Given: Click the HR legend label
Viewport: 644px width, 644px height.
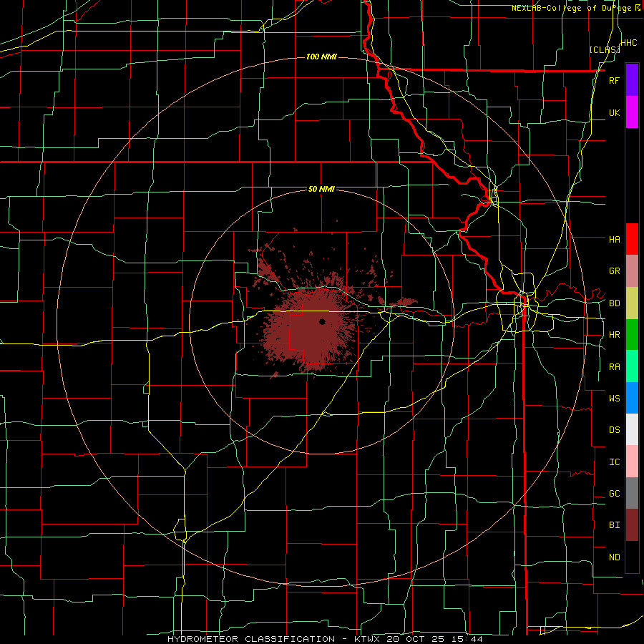Looking at the screenshot, I should (x=614, y=335).
